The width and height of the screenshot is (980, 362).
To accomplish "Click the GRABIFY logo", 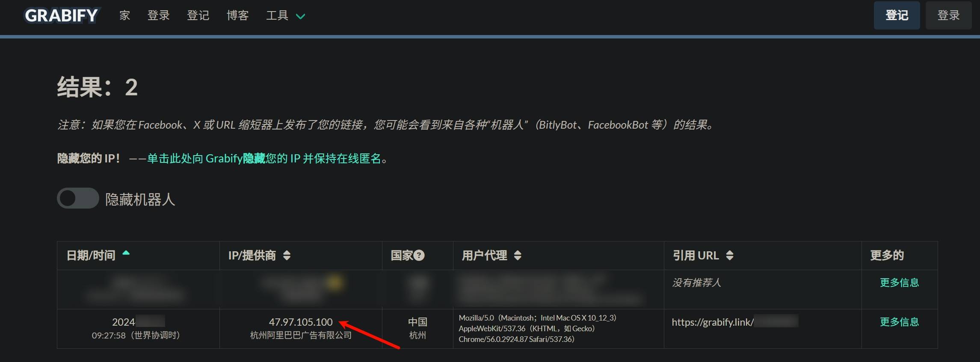I will (x=61, y=16).
